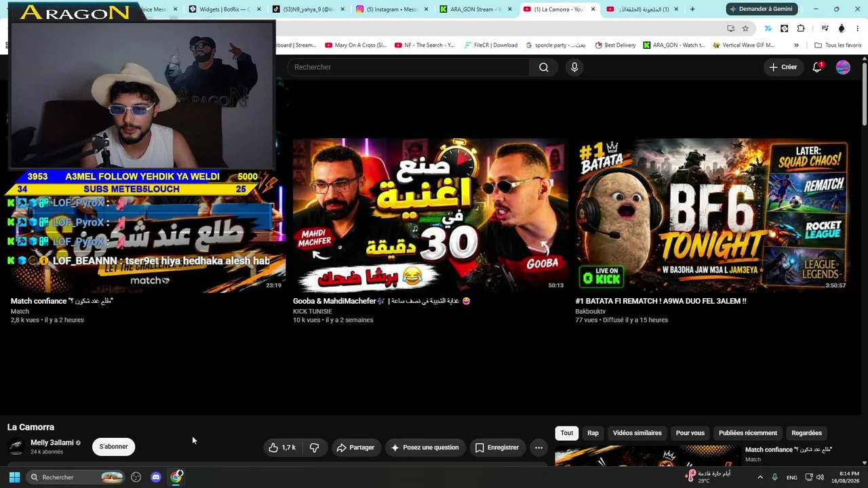Click the black square extension icon in toolbar
Viewport: 868px width, 488px height.
785,28
